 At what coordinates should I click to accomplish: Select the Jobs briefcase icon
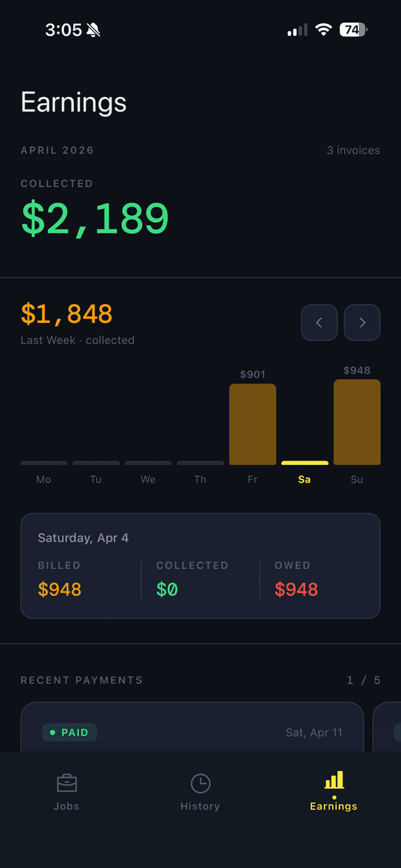(66, 782)
